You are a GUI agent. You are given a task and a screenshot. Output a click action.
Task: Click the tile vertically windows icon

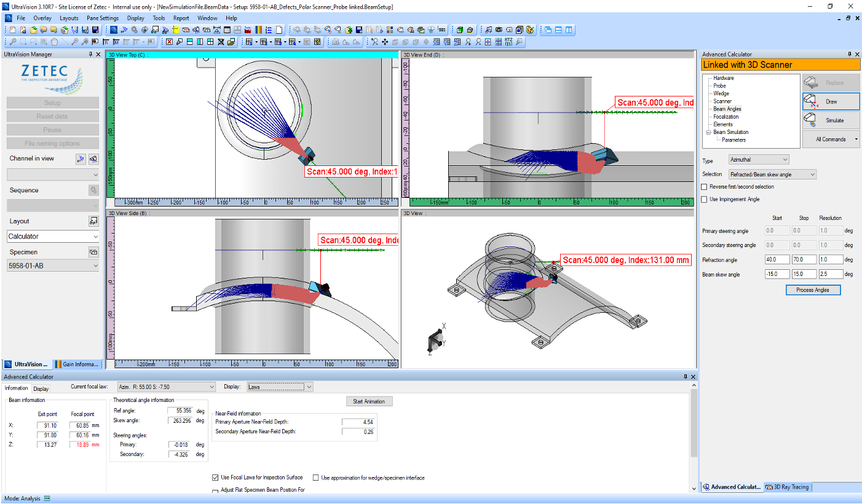569,30
